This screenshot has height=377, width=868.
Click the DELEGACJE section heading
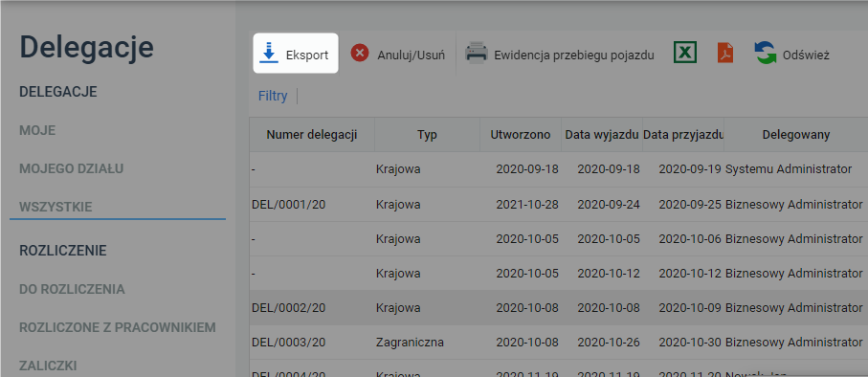58,92
